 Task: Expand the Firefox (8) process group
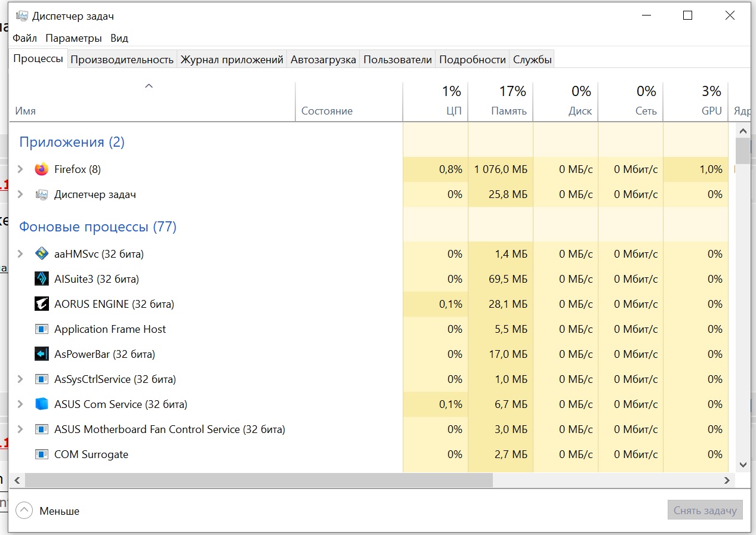tap(20, 169)
